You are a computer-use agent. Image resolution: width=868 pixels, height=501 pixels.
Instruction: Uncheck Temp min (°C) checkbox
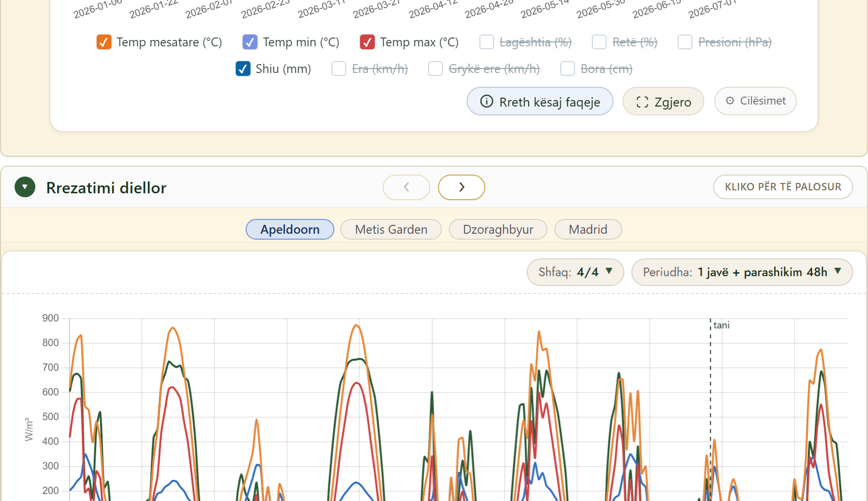[250, 42]
